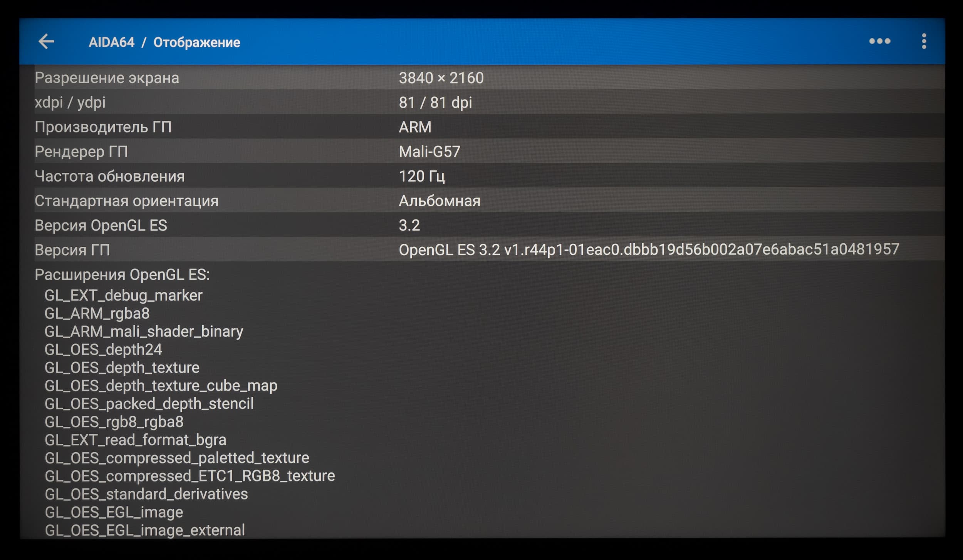
Task: Click the 120 Гц refresh rate value
Action: 421,176
